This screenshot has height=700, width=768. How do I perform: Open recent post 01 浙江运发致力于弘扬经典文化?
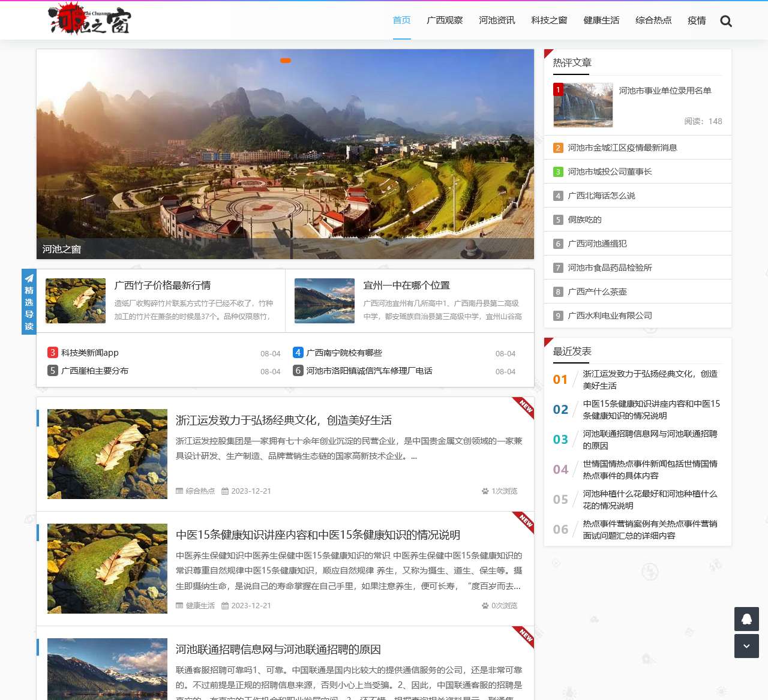click(x=650, y=380)
